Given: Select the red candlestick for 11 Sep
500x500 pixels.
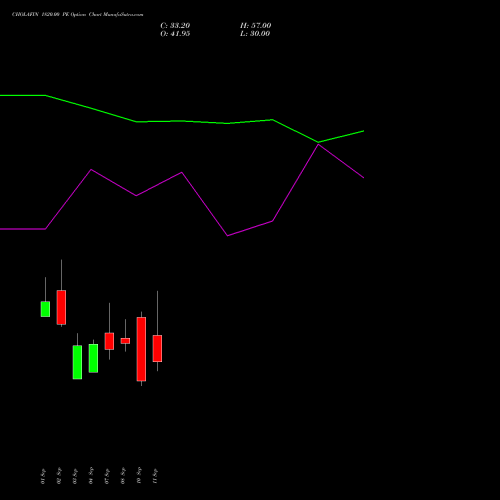Looking at the screenshot, I should tap(157, 348).
